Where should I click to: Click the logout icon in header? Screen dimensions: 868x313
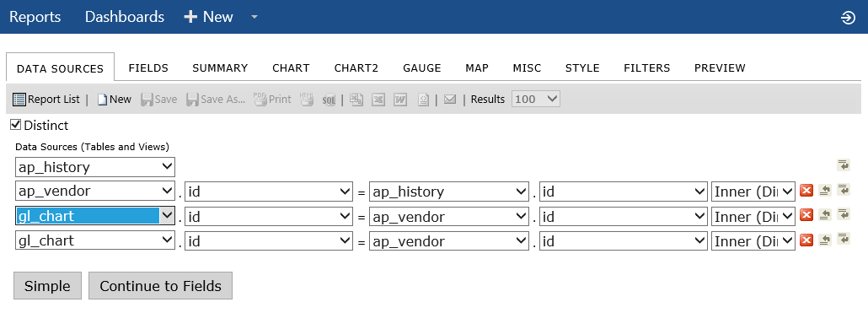click(x=848, y=17)
